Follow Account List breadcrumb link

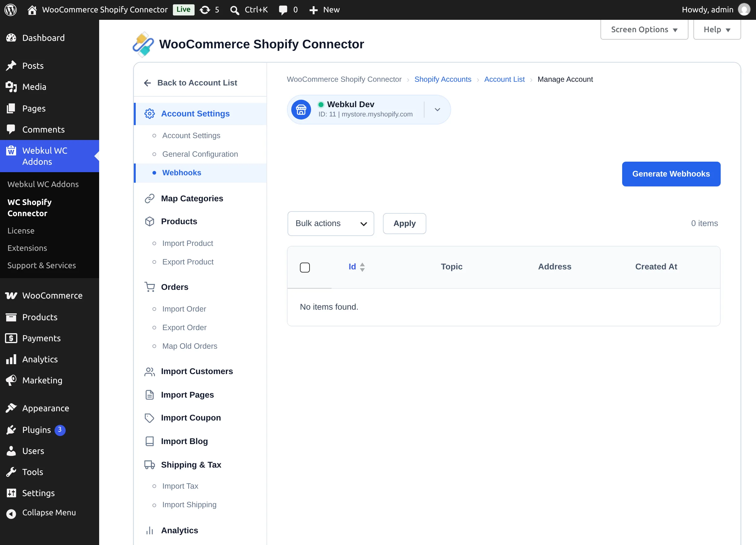coord(504,79)
